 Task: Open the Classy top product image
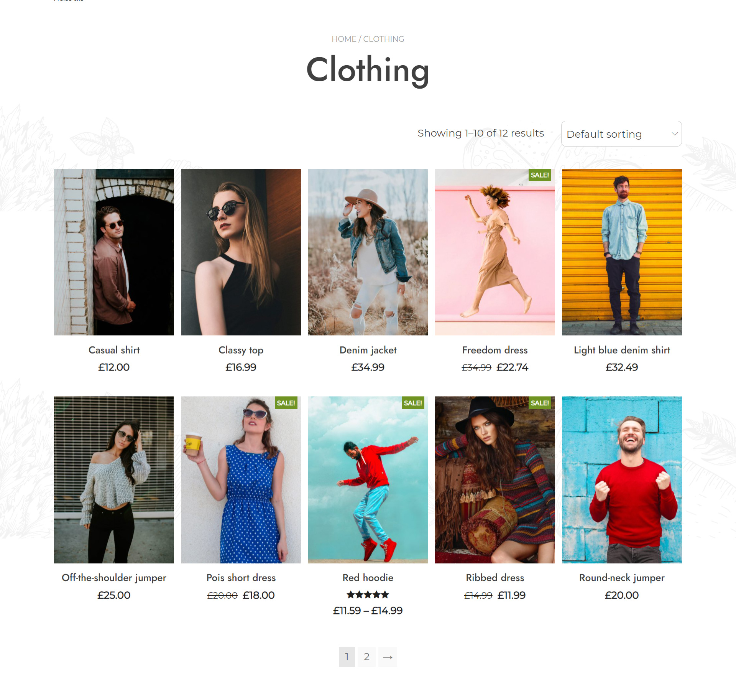(x=241, y=252)
